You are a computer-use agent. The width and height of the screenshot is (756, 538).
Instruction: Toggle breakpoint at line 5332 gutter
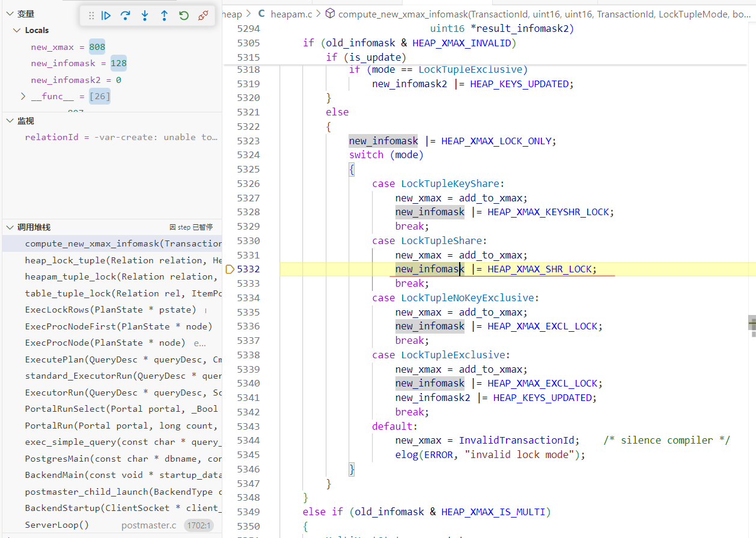coord(230,269)
